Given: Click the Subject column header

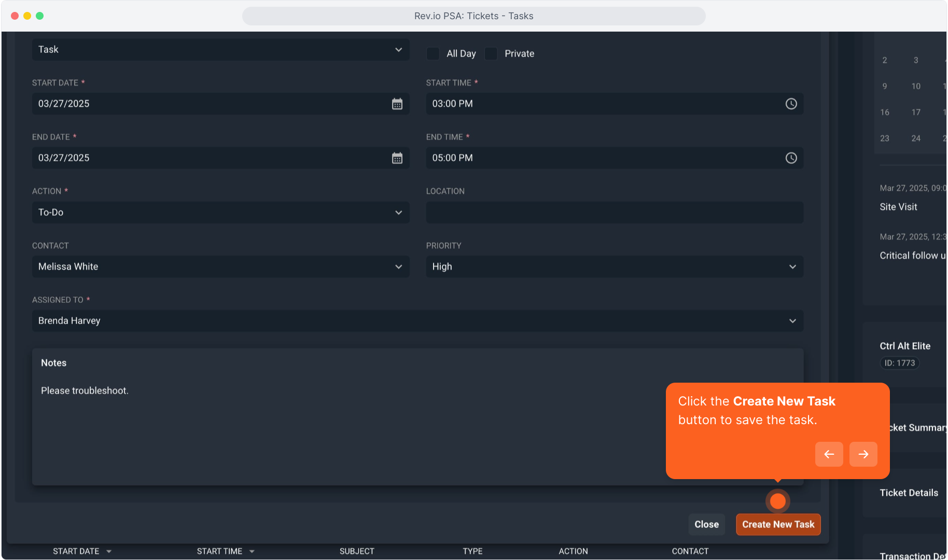Looking at the screenshot, I should tap(357, 551).
